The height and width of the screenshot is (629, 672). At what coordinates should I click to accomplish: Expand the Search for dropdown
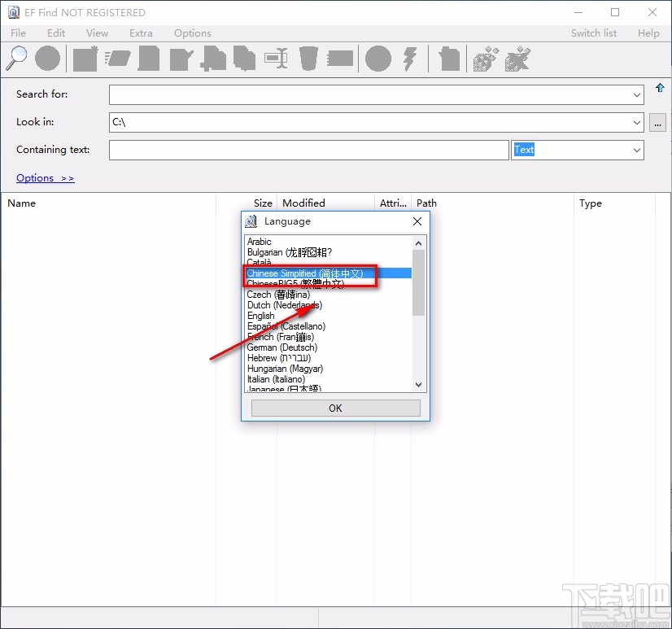pos(637,95)
